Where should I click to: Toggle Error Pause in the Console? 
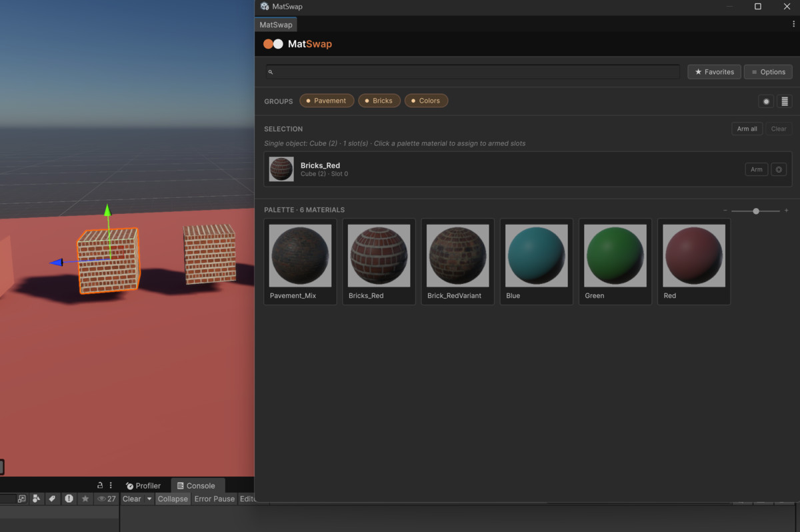[215, 499]
